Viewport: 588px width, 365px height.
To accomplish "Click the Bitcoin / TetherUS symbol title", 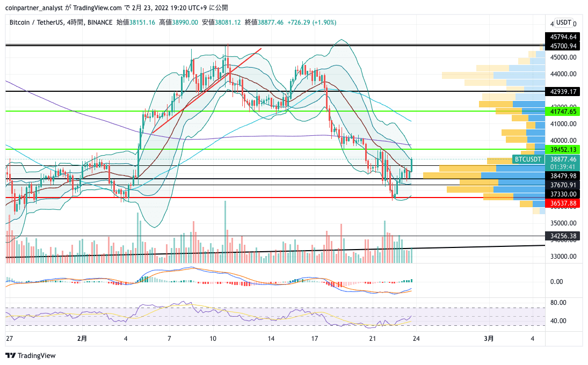I will pyautogui.click(x=37, y=23).
